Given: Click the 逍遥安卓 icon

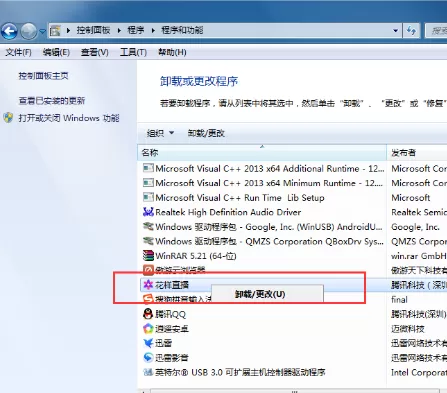Looking at the screenshot, I should (x=148, y=329).
